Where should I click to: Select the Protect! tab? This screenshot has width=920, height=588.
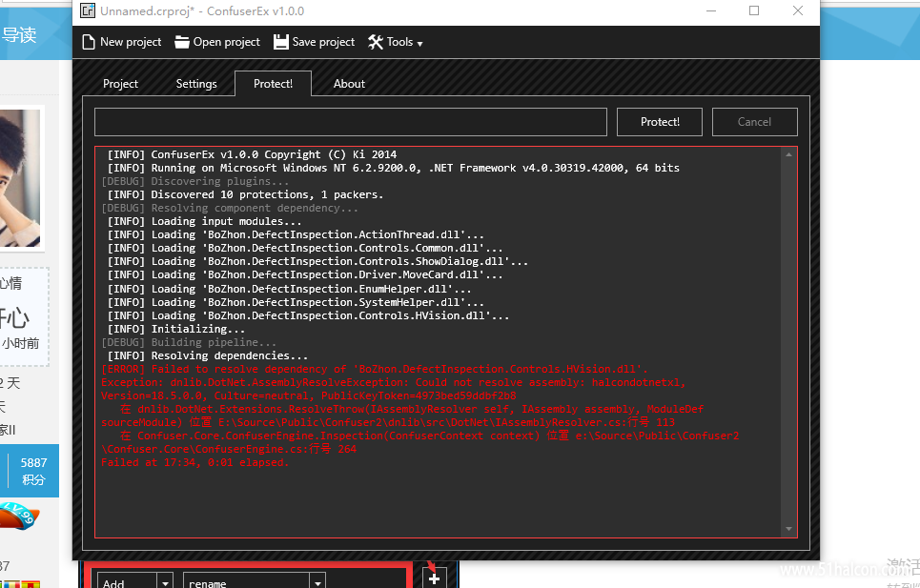tap(273, 84)
